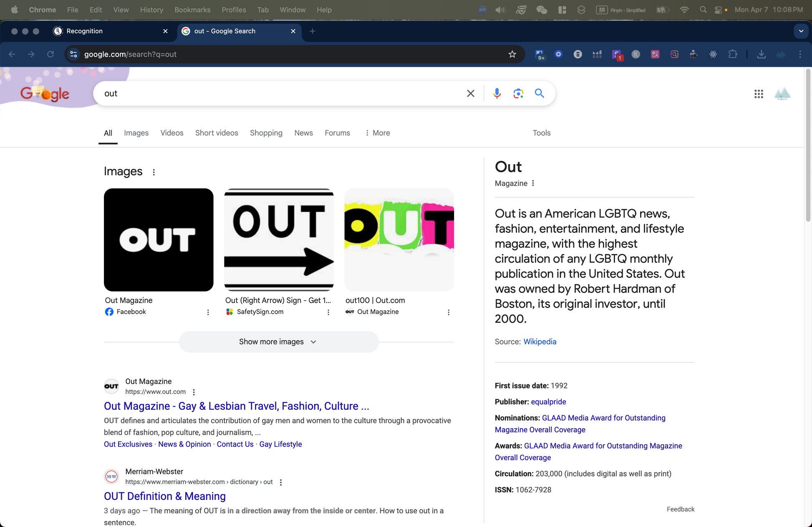Open Chrome three-dot menu
The height and width of the screenshot is (527, 812).
[x=800, y=54]
